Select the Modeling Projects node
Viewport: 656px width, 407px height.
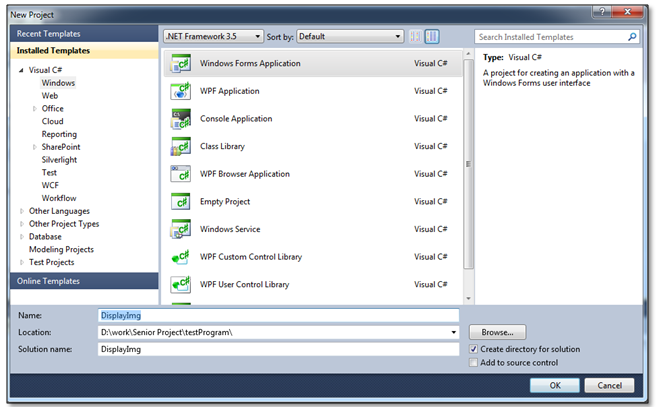tap(62, 250)
